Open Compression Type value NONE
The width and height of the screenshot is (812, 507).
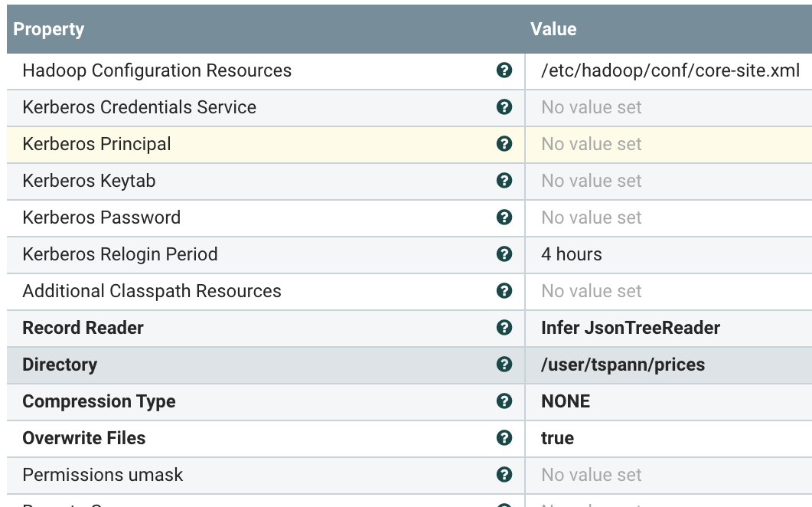tap(566, 401)
